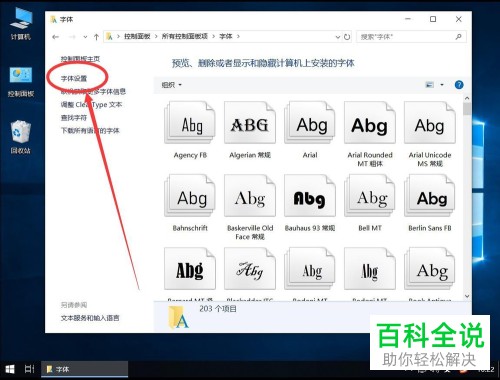The height and width of the screenshot is (380, 500).
Task: Refresh the fonts folder
Action: click(347, 37)
